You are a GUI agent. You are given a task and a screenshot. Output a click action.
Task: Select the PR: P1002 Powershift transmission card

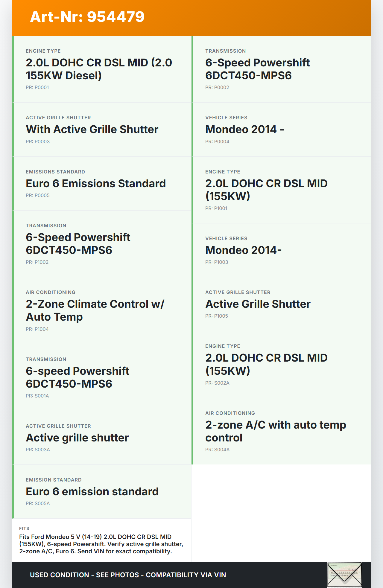(x=102, y=244)
